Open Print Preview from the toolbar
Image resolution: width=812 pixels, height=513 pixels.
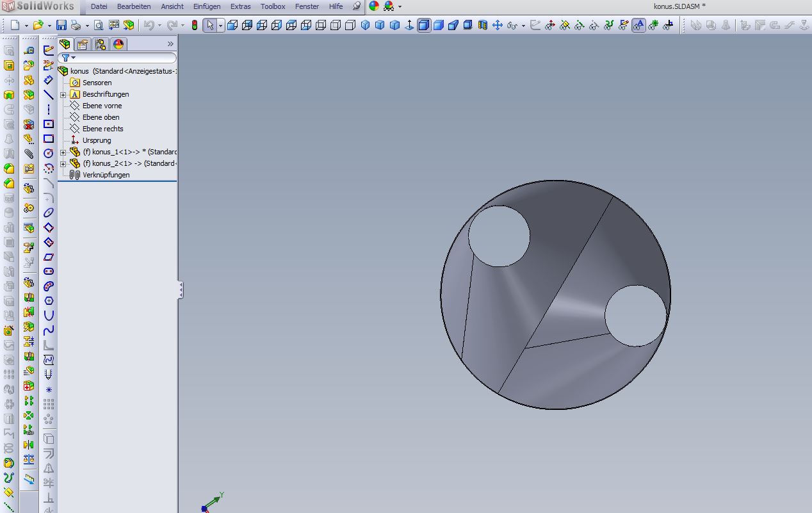tap(99, 26)
